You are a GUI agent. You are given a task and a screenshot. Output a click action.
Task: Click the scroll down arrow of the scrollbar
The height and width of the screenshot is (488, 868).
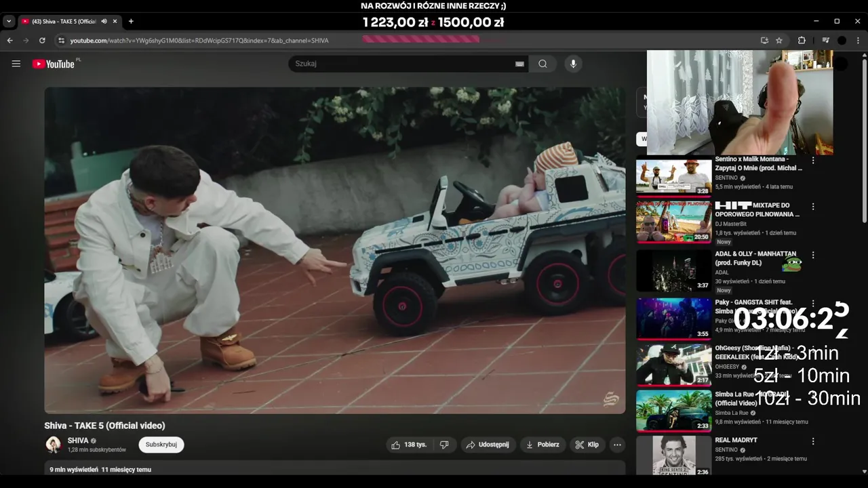864,471
